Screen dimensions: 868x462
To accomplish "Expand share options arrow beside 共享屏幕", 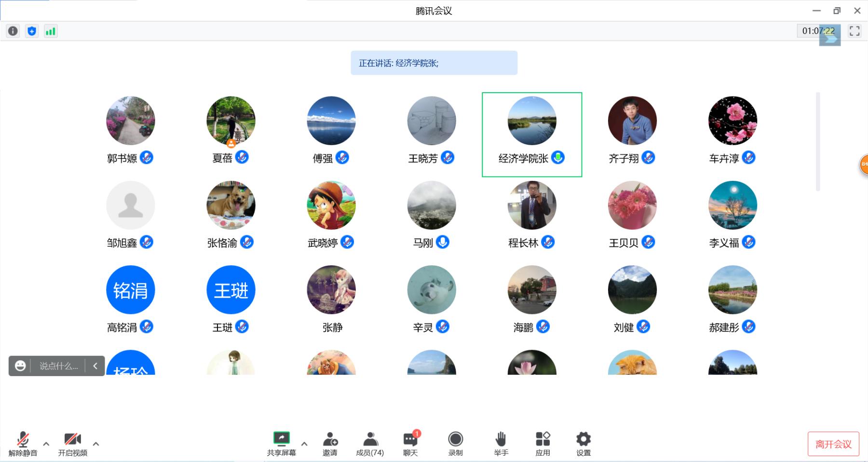I will 304,444.
